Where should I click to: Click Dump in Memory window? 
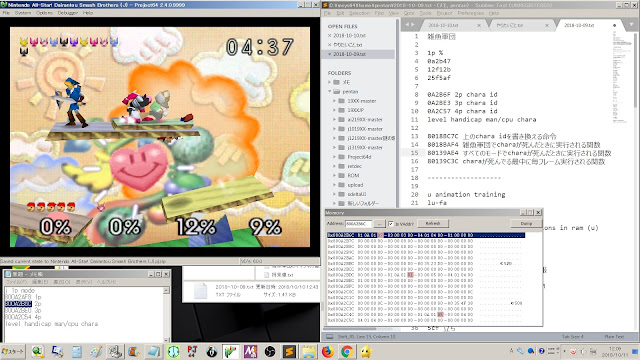[x=526, y=223]
